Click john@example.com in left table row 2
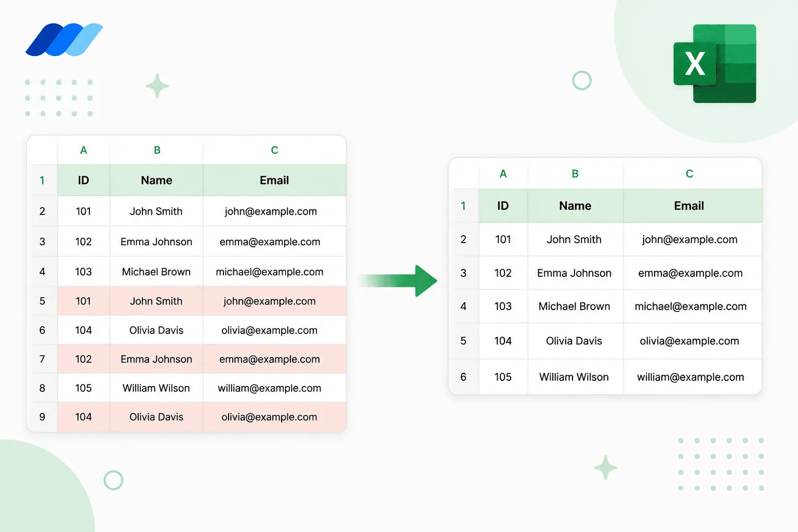798x532 pixels. click(271, 211)
